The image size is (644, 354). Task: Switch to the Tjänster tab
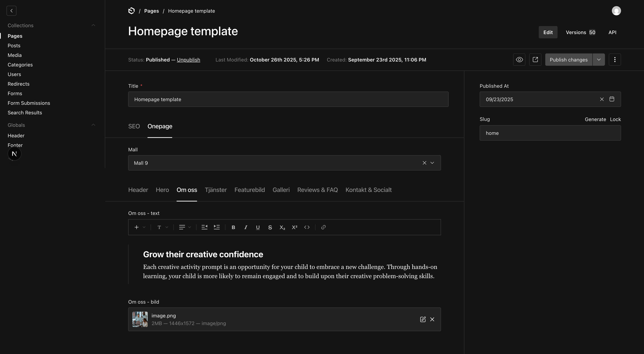tap(216, 190)
